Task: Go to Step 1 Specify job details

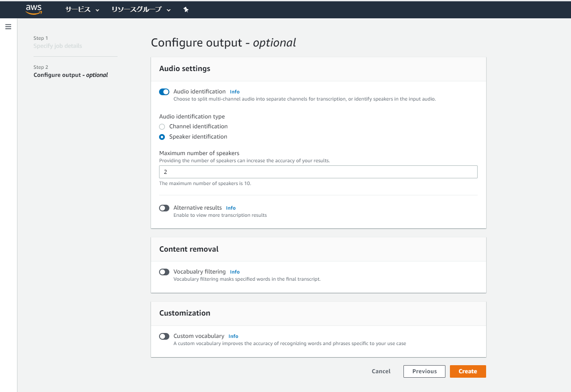Action: [x=58, y=46]
